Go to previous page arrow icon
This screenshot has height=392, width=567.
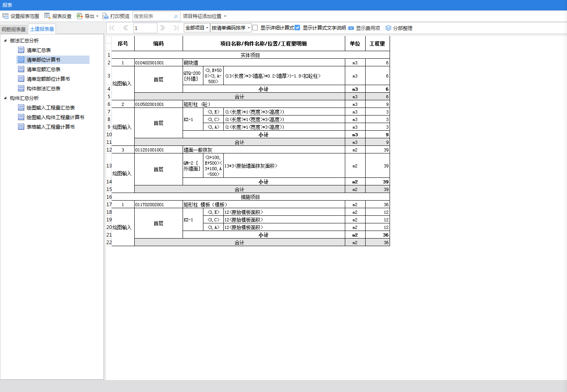(125, 28)
